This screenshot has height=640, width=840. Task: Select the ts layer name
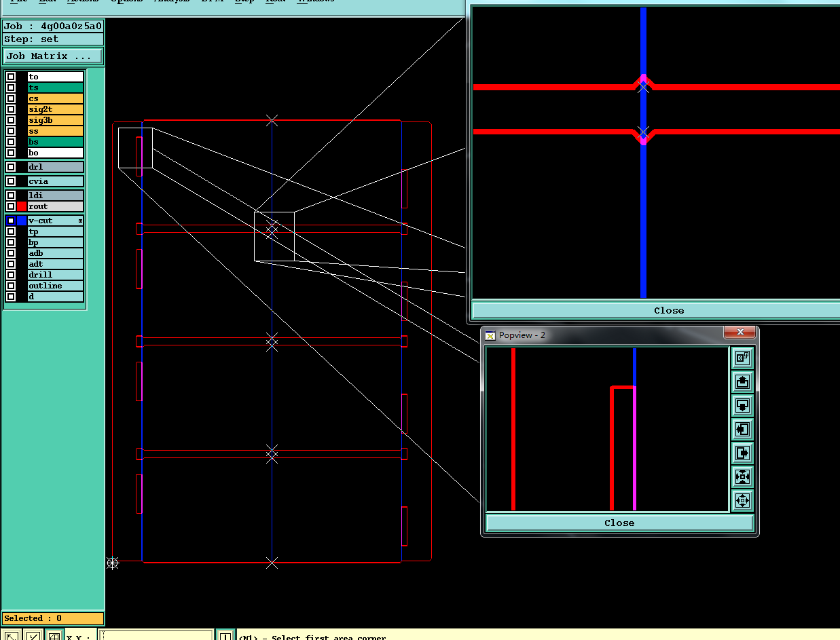tap(56, 88)
